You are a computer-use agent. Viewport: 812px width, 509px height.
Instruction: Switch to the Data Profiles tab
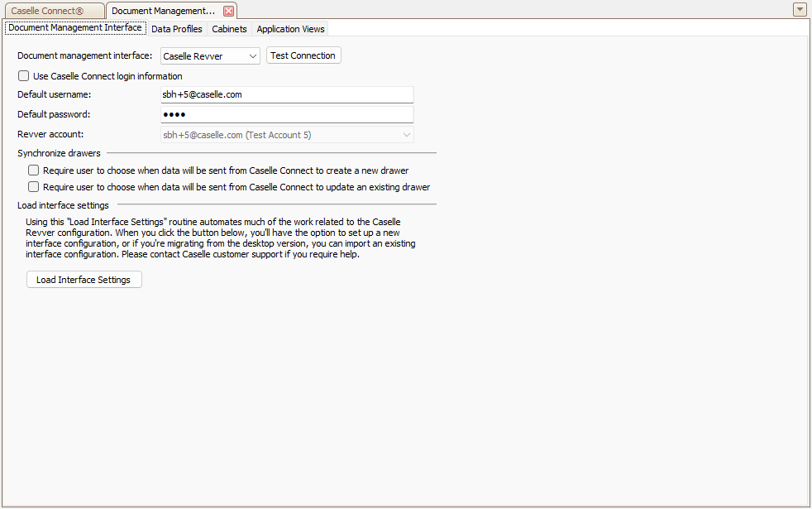click(x=177, y=29)
